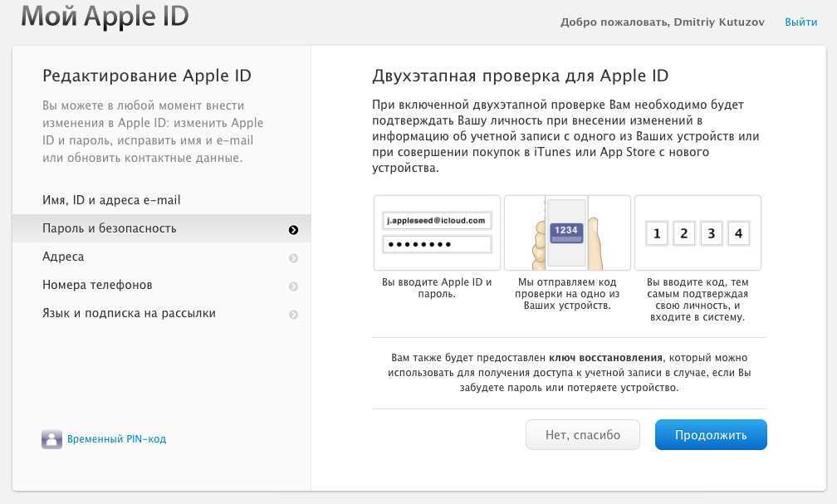Open the "Временный PIN-код" link

(116, 439)
